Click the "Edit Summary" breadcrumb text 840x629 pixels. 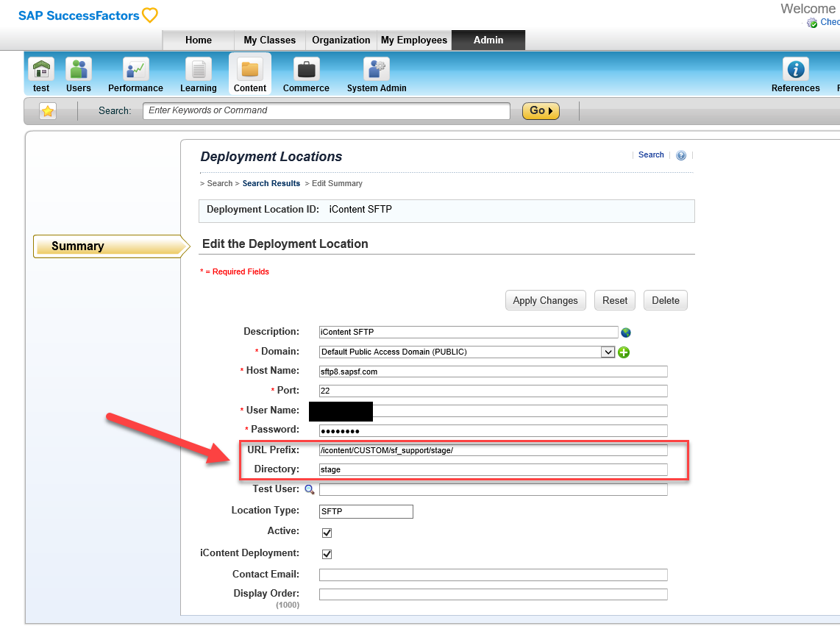pyautogui.click(x=337, y=183)
